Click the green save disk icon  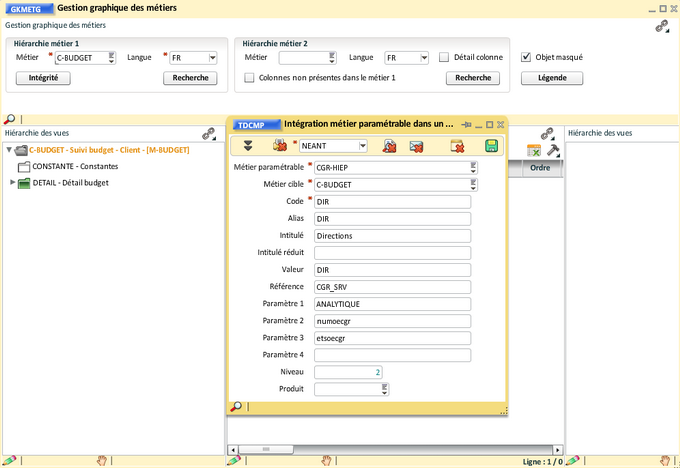tap(492, 146)
